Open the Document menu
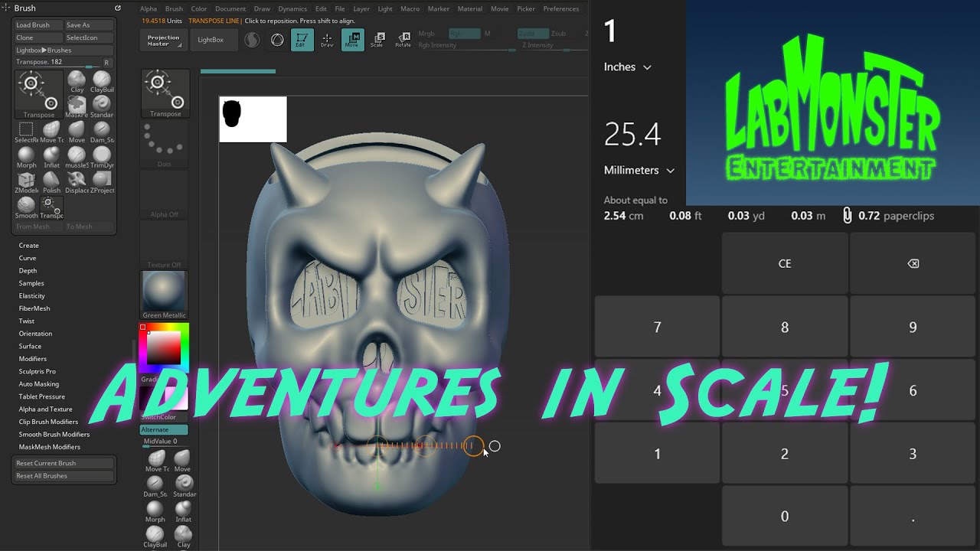Viewport: 980px width, 551px height. (230, 9)
